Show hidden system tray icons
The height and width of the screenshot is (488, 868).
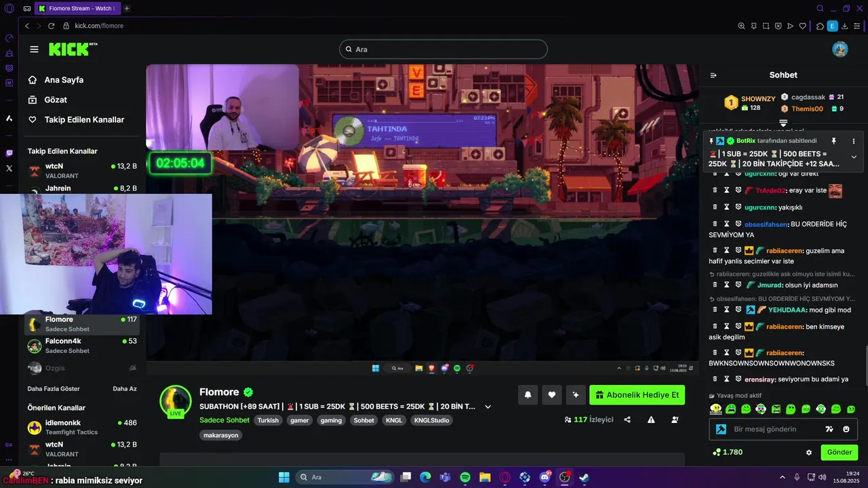coord(782,477)
